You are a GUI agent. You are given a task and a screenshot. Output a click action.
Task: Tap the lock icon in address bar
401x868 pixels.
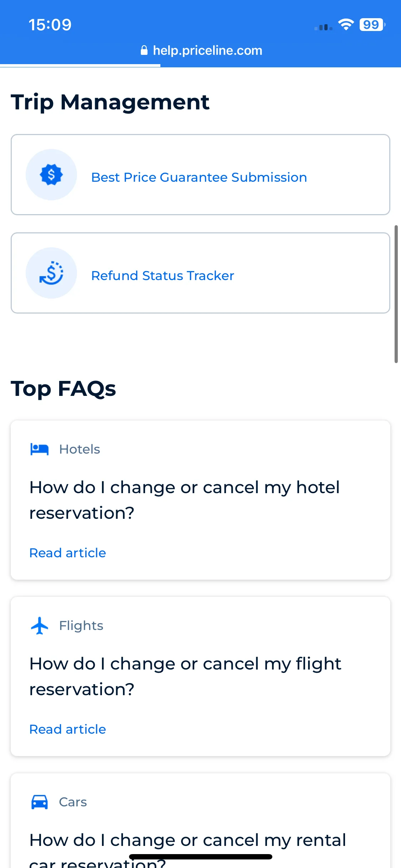click(144, 50)
